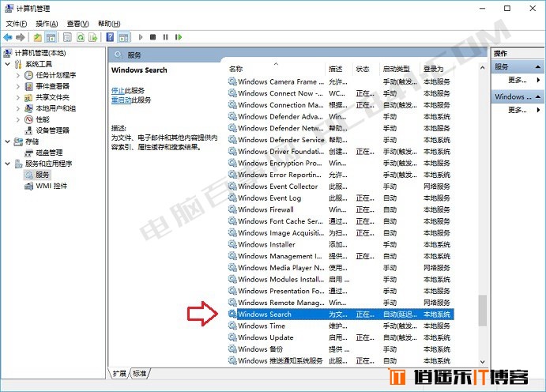Click the services list scrollbar thumb
The image size is (546, 392).
[x=482, y=311]
